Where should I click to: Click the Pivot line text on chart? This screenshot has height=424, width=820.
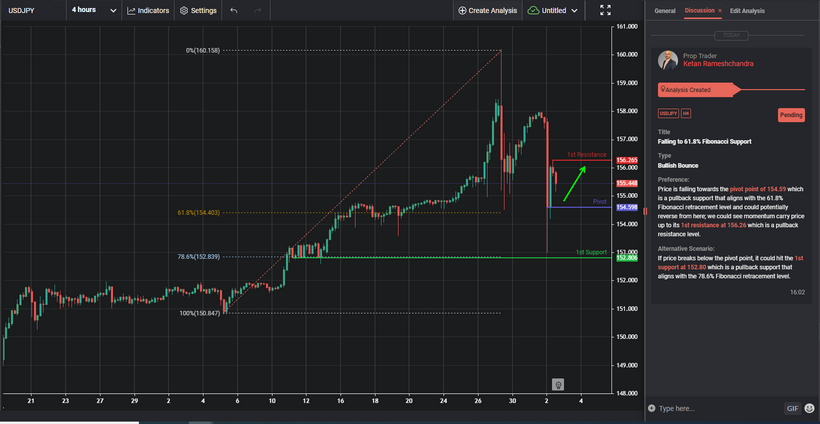pyautogui.click(x=600, y=202)
